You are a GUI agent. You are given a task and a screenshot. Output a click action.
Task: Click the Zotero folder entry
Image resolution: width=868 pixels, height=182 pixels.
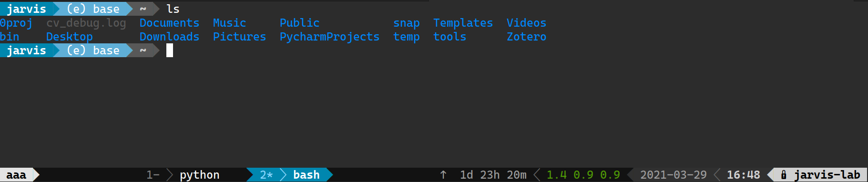526,37
